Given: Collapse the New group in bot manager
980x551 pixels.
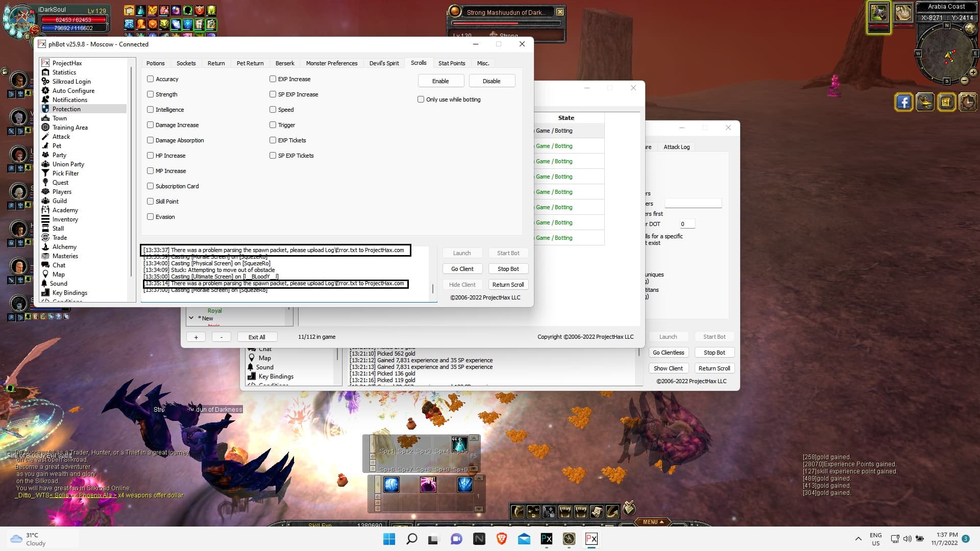Looking at the screenshot, I should click(x=191, y=318).
